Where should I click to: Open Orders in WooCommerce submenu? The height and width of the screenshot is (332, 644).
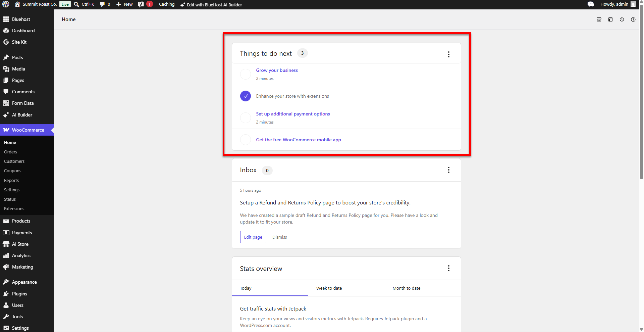(x=10, y=152)
